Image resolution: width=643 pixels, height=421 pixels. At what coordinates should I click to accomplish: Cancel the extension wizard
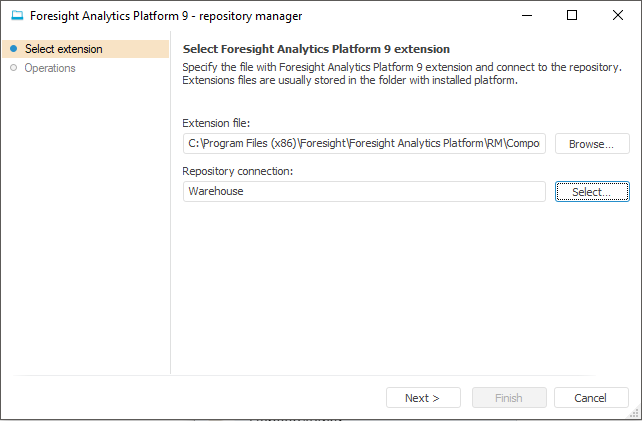point(591,398)
